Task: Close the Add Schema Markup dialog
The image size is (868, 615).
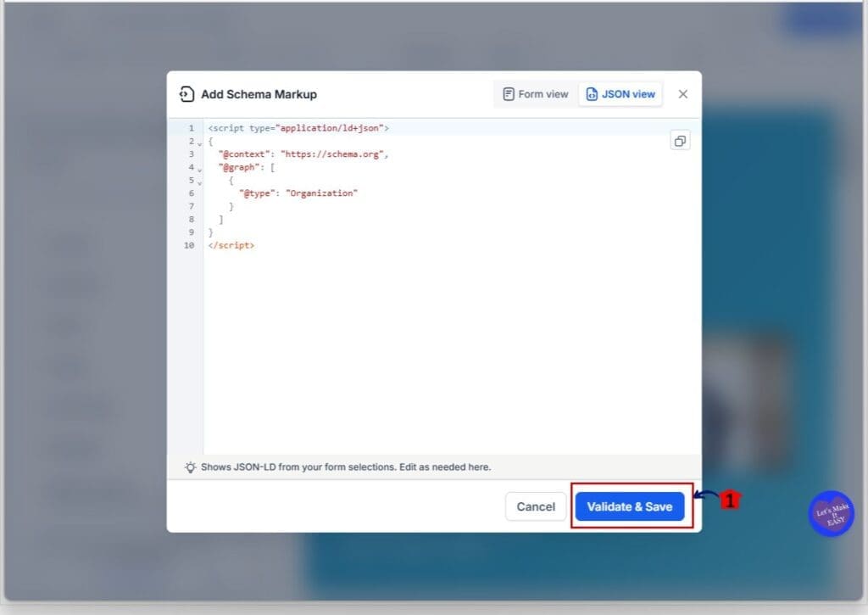Action: (683, 94)
